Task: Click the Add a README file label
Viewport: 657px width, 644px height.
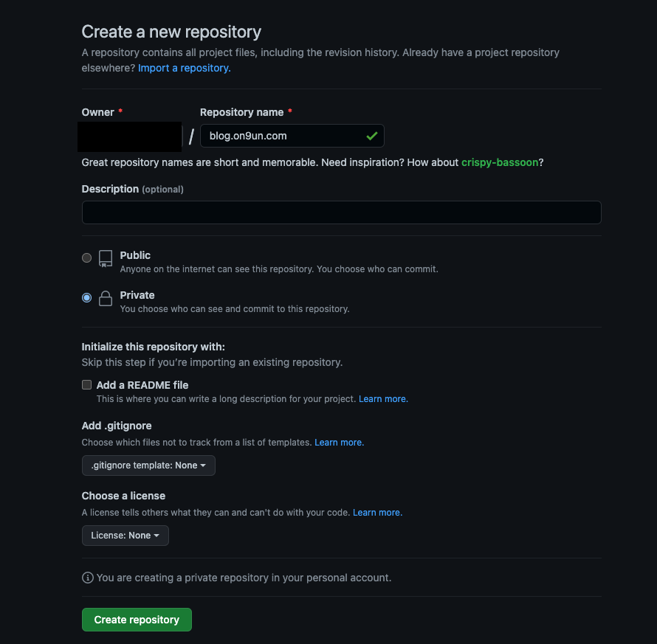Action: coord(142,385)
